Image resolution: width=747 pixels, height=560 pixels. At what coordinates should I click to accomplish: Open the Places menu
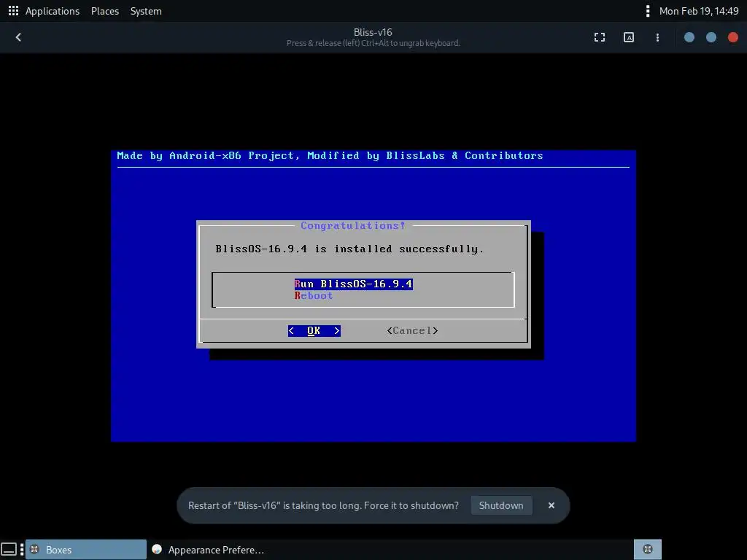pyautogui.click(x=105, y=11)
